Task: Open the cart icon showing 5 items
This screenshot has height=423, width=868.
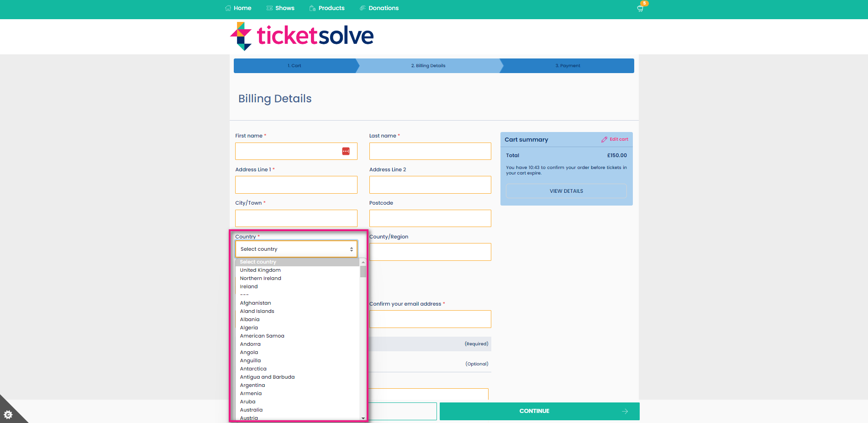Action: click(640, 8)
